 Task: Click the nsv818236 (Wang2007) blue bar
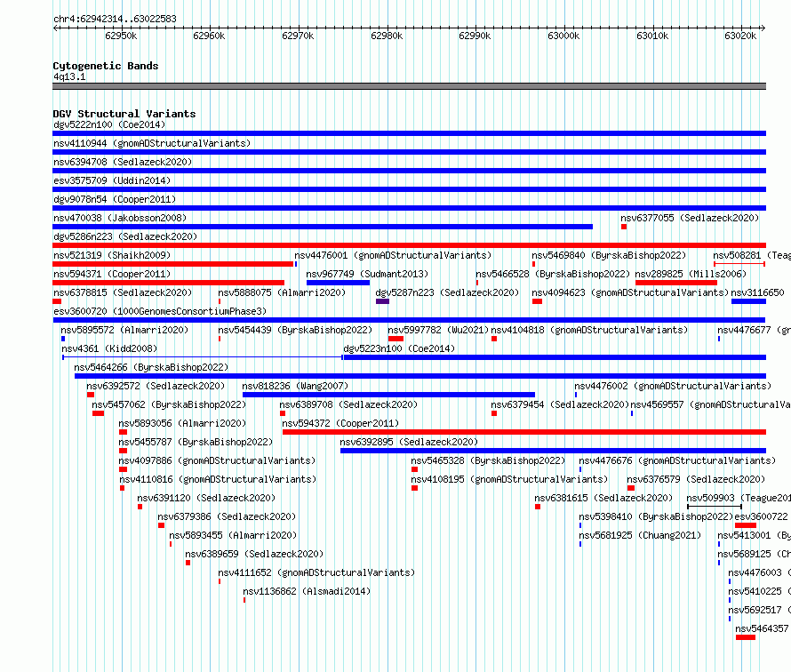pos(388,395)
